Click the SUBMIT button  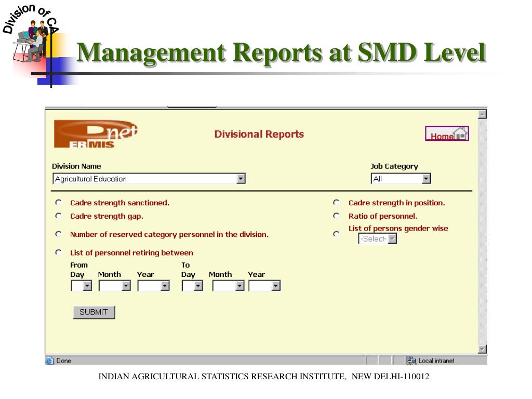[x=94, y=312]
